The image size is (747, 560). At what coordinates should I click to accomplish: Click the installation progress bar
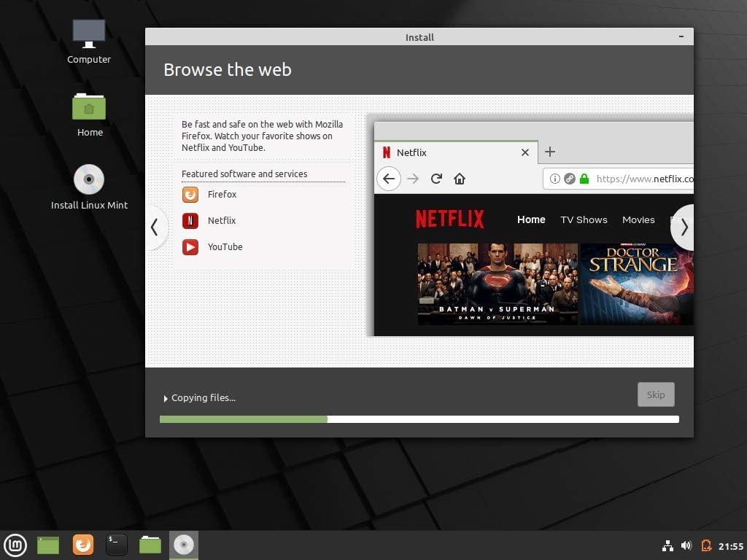pyautogui.click(x=419, y=419)
